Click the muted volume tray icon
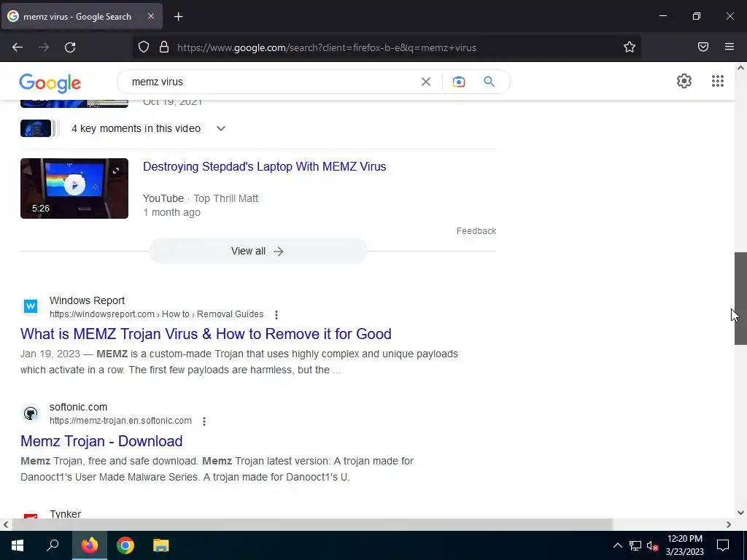This screenshot has width=747, height=560. [653, 545]
